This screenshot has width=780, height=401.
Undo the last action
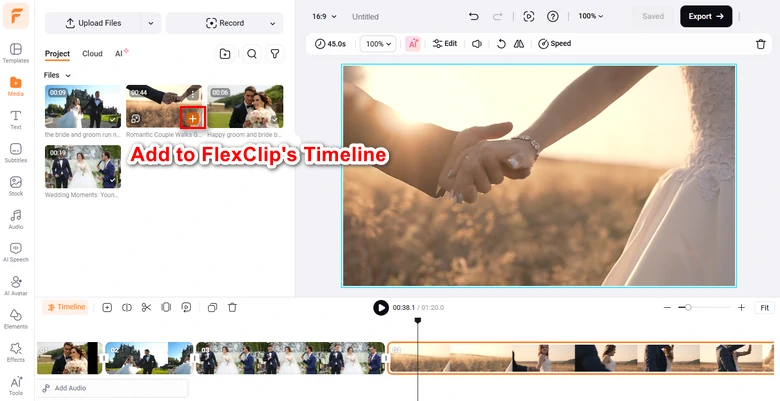(474, 16)
